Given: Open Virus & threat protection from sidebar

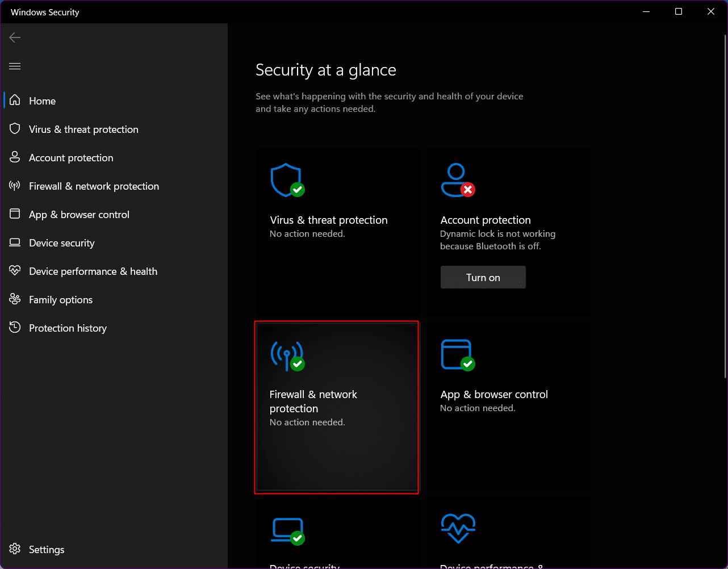Looking at the screenshot, I should tap(114, 129).
